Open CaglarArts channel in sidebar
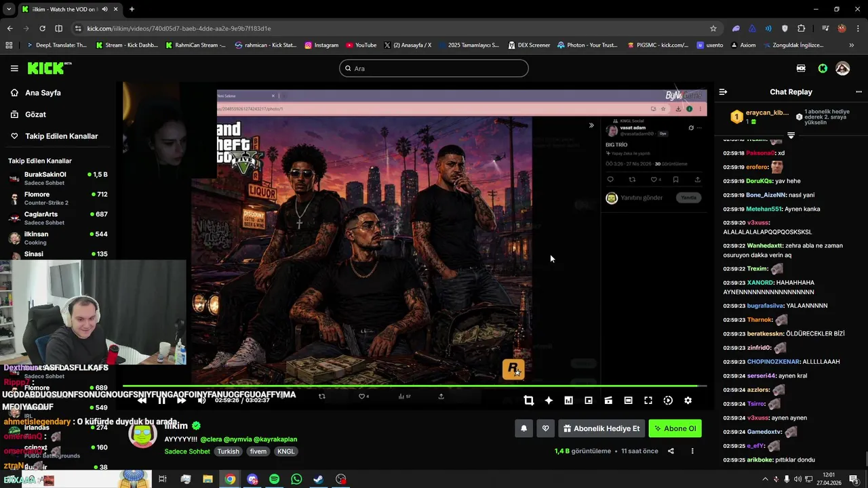This screenshot has width=868, height=488. pyautogui.click(x=58, y=218)
